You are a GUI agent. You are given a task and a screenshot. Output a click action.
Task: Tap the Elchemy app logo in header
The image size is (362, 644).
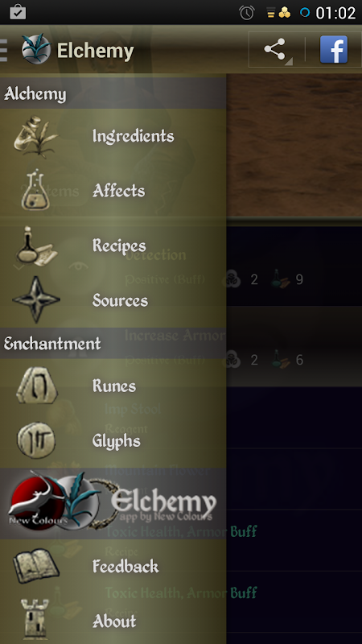click(36, 49)
